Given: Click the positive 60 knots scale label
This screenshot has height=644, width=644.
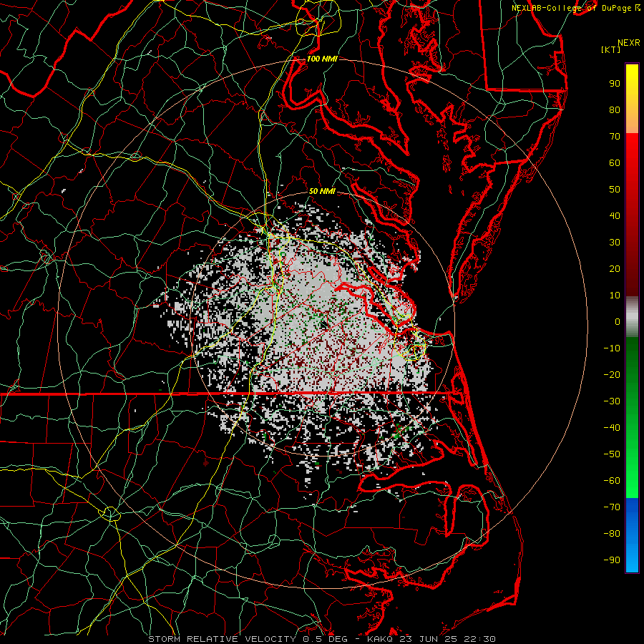Looking at the screenshot, I should click(x=615, y=163).
